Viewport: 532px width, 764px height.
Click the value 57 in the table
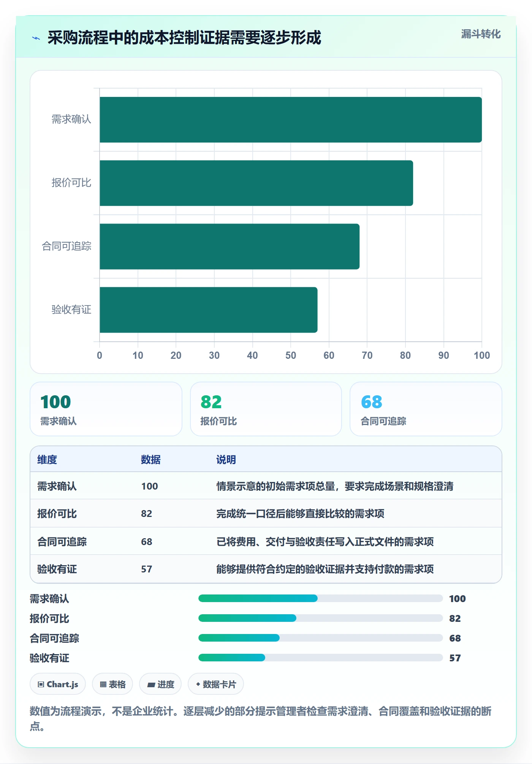click(x=147, y=569)
